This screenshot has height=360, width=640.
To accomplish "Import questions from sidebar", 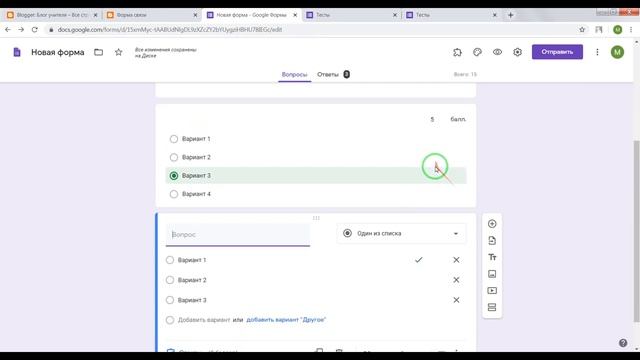I will [492, 240].
